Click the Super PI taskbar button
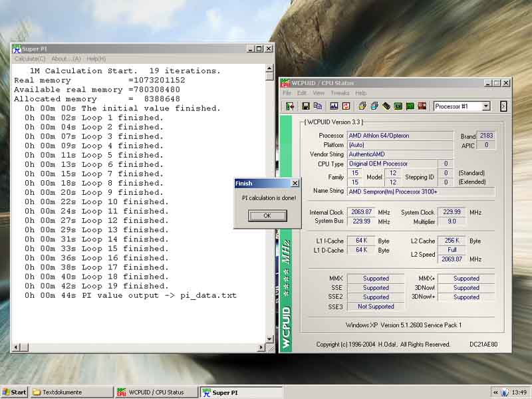The image size is (532, 399). point(241,392)
